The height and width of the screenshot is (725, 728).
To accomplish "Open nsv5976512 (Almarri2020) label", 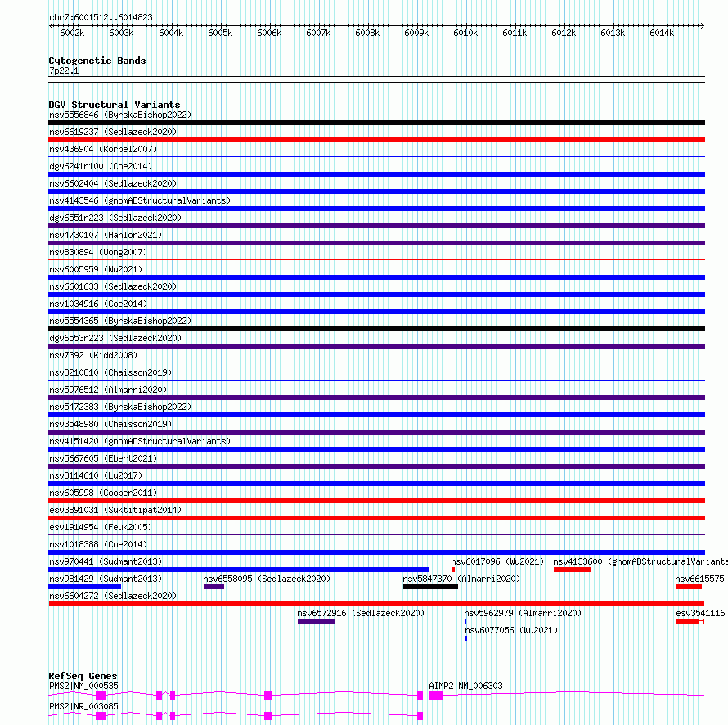I will click(108, 390).
